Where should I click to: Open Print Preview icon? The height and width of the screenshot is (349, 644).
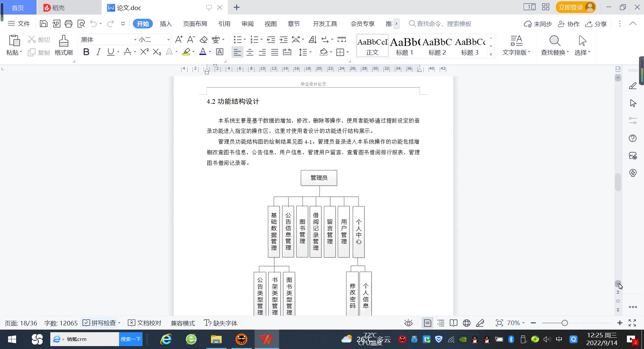coord(81,23)
